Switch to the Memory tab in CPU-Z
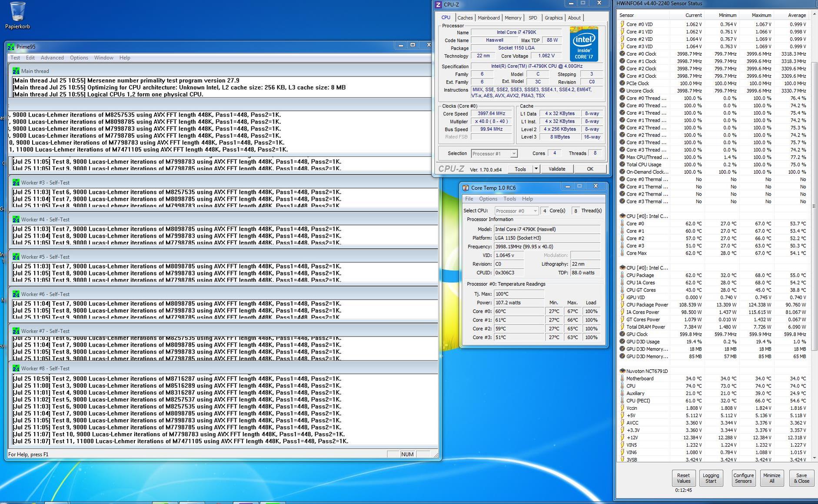 click(x=513, y=18)
